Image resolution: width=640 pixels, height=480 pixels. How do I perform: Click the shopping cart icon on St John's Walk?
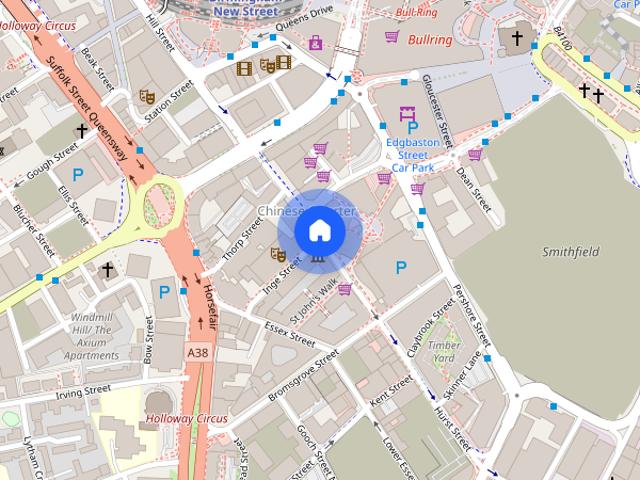click(345, 289)
